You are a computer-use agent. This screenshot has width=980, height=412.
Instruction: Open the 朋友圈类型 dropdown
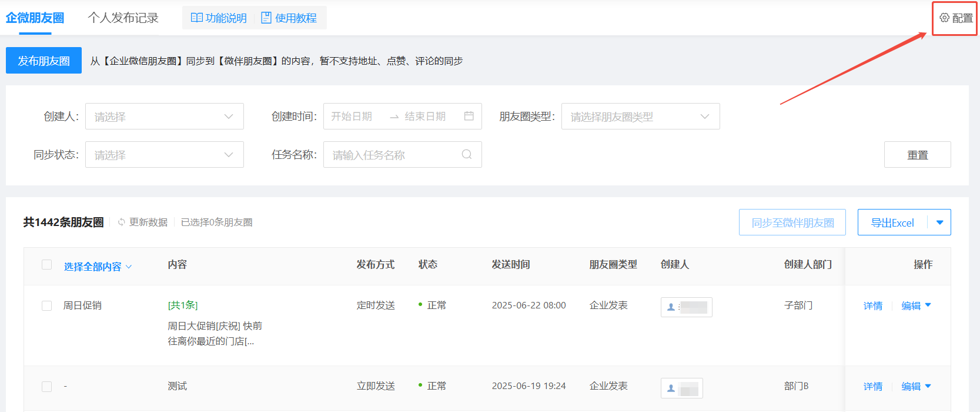point(641,116)
